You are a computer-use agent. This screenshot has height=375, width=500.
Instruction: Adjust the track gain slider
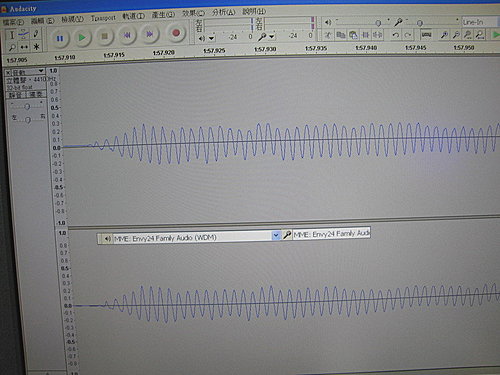coord(27,106)
